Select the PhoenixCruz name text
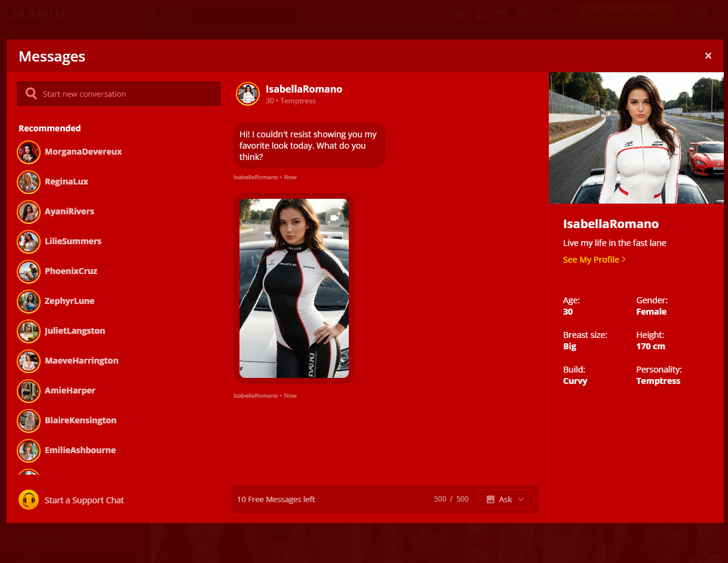This screenshot has width=728, height=563. pyautogui.click(x=71, y=271)
